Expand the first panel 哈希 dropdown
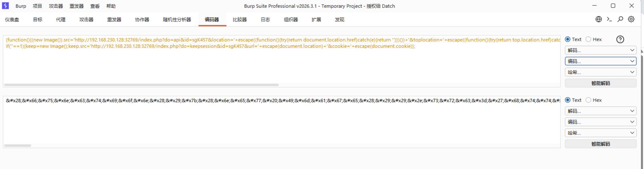The height and width of the screenshot is (169, 644). pyautogui.click(x=601, y=72)
